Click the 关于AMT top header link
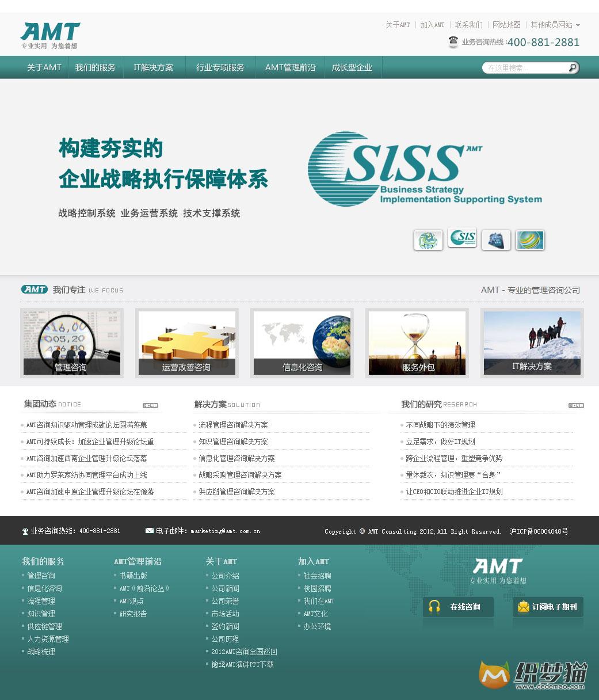This screenshot has height=700, width=599. click(x=398, y=25)
